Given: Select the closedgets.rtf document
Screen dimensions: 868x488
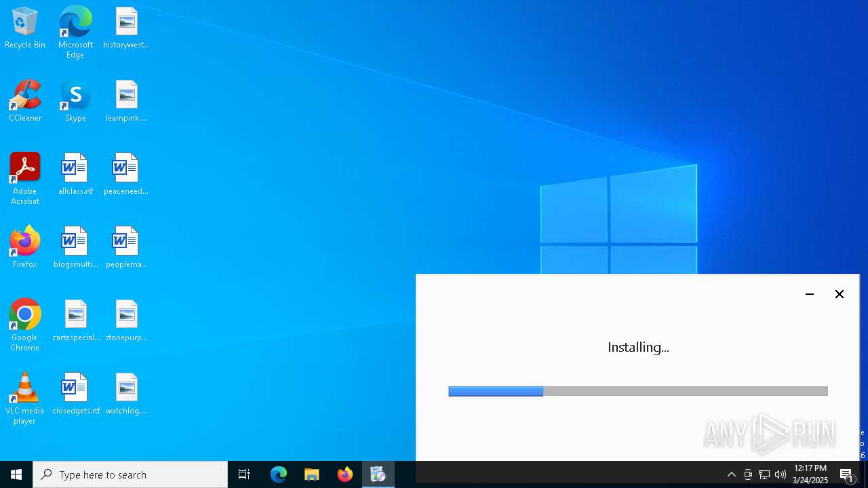Looking at the screenshot, I should pyautogui.click(x=75, y=394).
